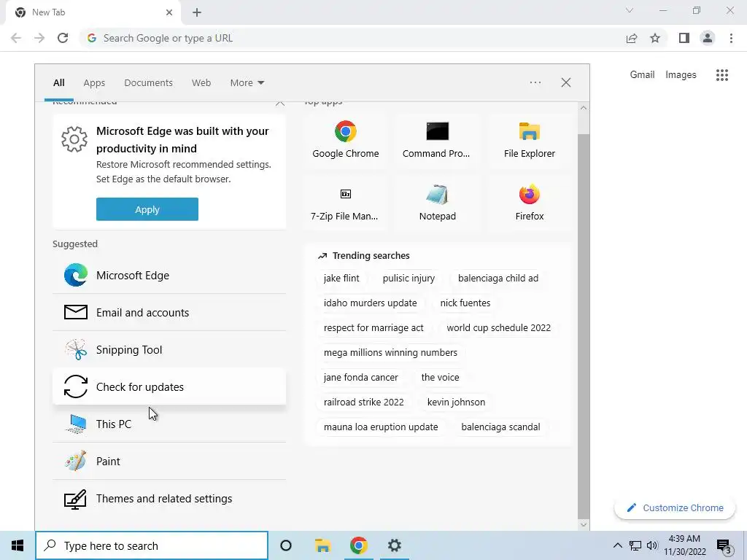Viewport: 747px width, 560px height.
Task: Open File Explorer from the taskbar
Action: click(322, 545)
